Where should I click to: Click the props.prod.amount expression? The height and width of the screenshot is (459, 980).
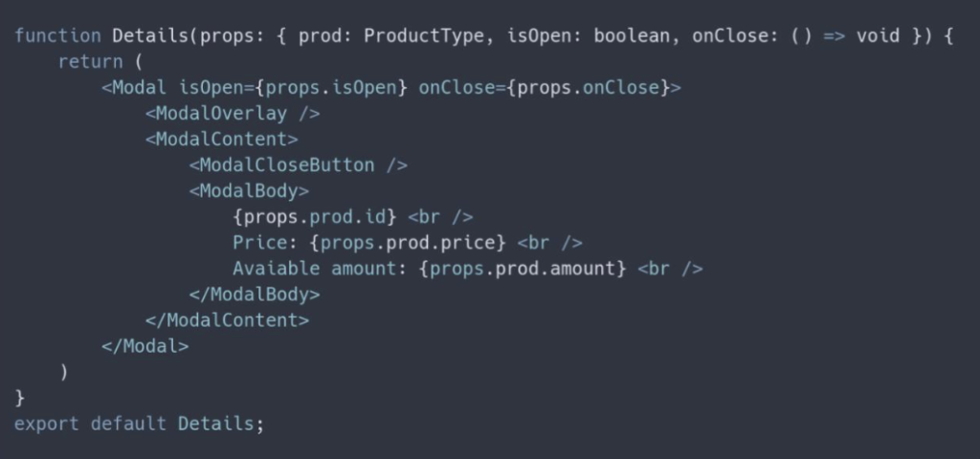522,269
